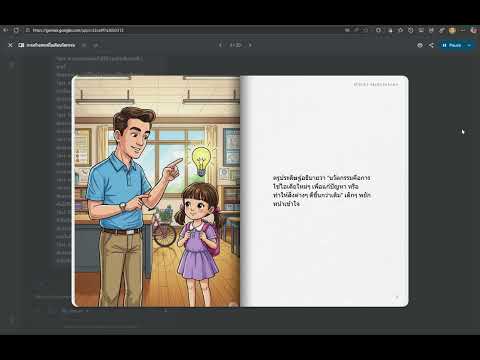The width and height of the screenshot is (480, 360).
Task: Click the yellow extension icon in the toolbar
Action: 452,30
